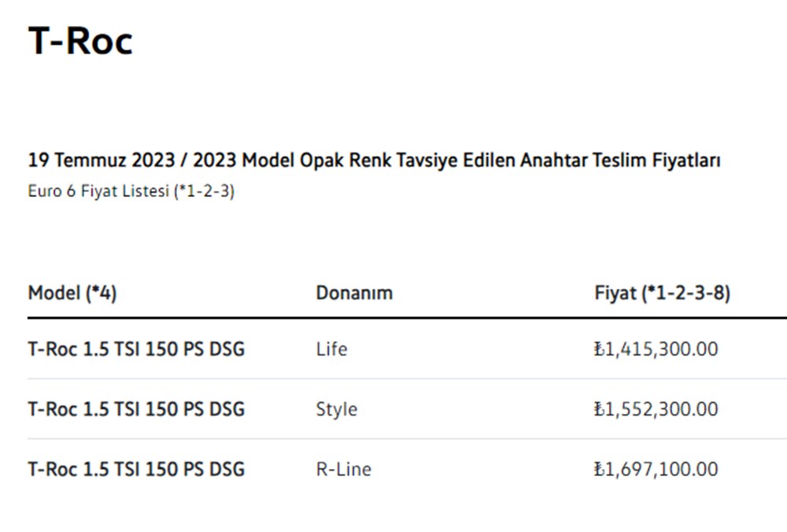787x532 pixels.
Task: Select the T-Roc model name in R-Line row
Action: tap(136, 470)
